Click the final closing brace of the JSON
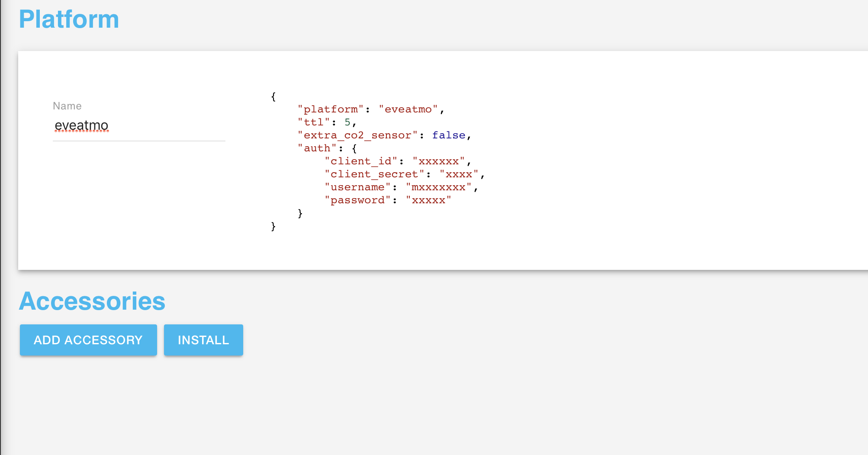This screenshot has width=868, height=455. [273, 226]
